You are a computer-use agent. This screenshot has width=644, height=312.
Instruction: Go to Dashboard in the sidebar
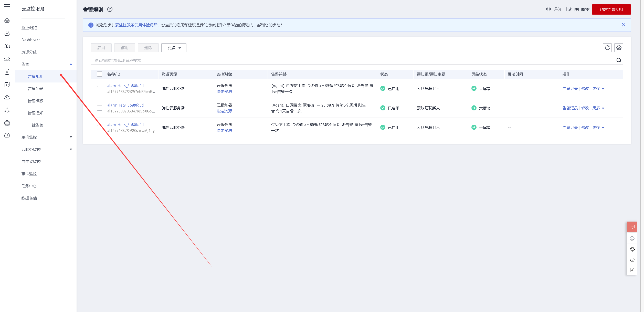pos(31,40)
